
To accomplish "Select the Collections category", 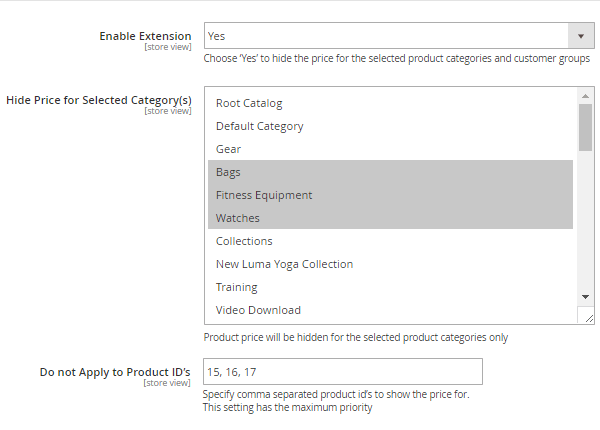I will pos(244,241).
